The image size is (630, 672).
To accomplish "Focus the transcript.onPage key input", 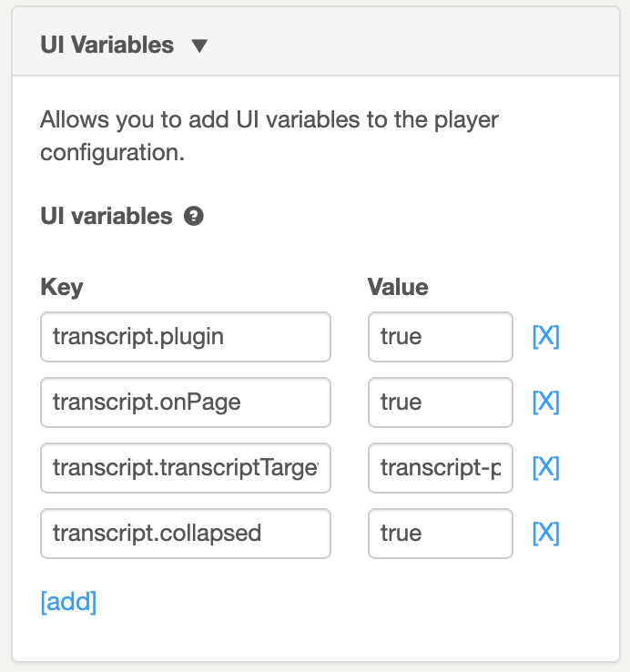I will click(186, 402).
